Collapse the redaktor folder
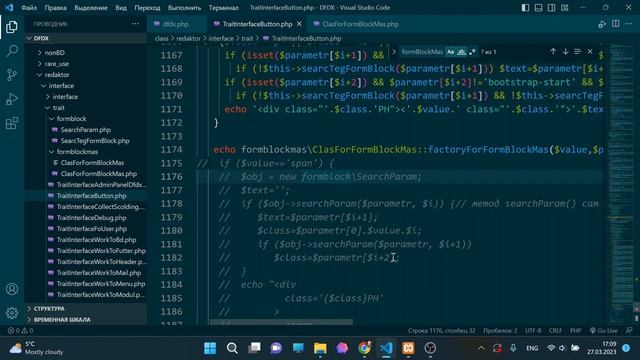640x360 pixels. [x=85, y=75]
